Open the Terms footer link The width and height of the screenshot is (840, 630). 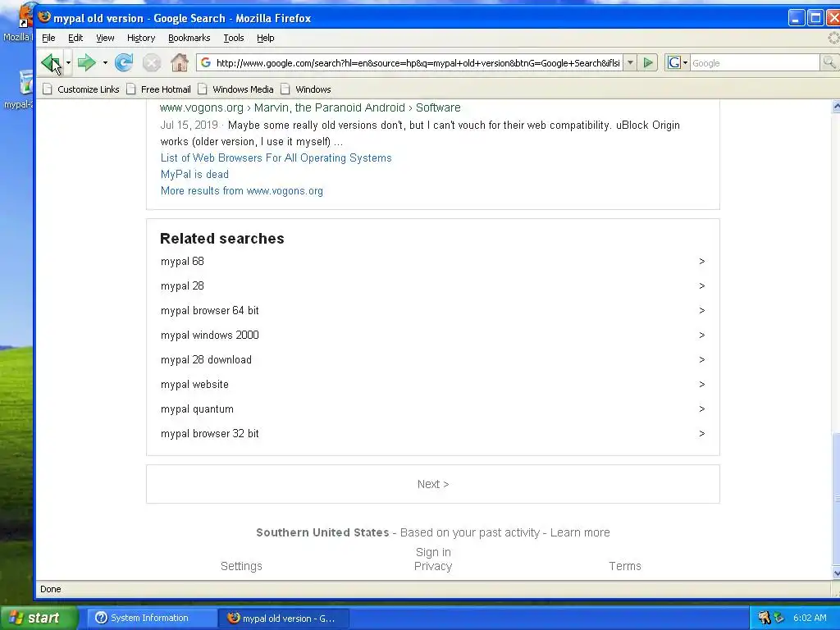click(x=624, y=566)
